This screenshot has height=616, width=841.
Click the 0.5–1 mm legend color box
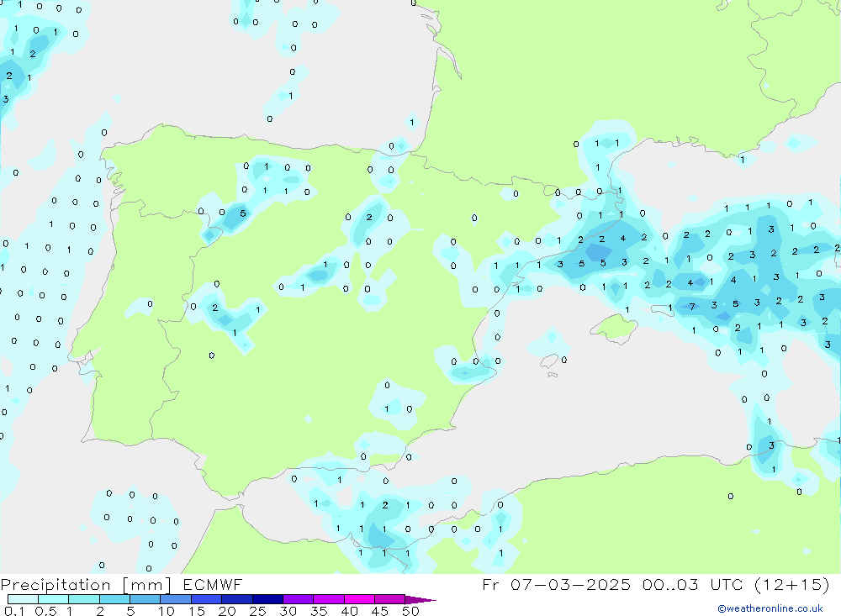(x=53, y=599)
